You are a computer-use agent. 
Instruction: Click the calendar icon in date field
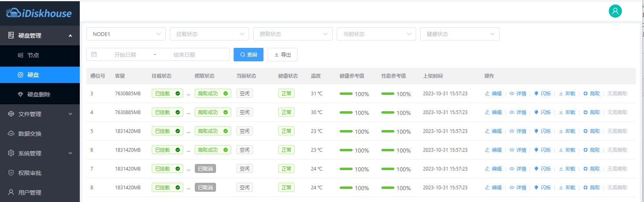94,54
